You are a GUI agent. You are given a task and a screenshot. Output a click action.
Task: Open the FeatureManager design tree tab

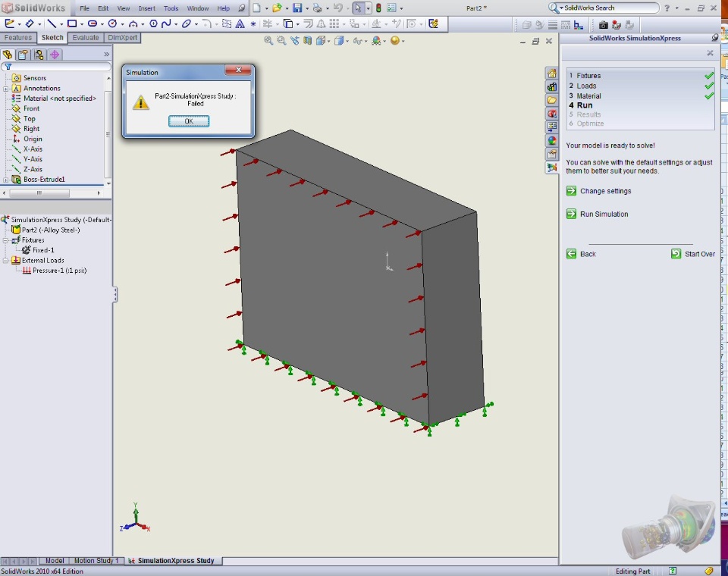click(x=8, y=55)
